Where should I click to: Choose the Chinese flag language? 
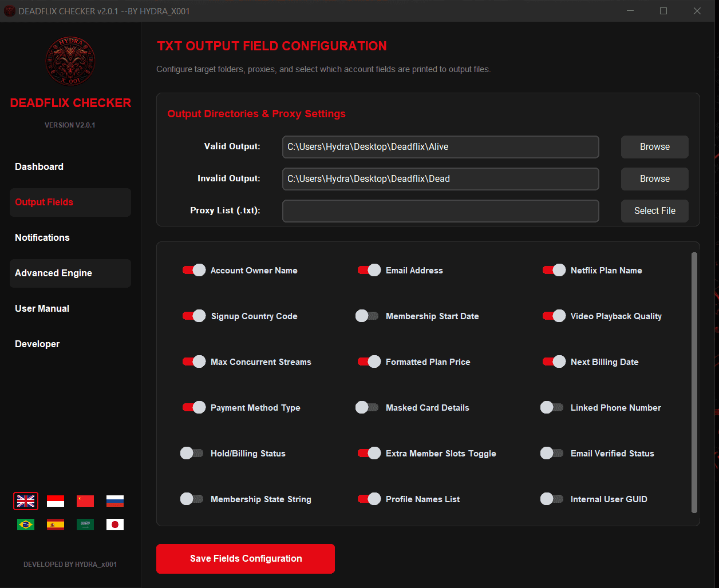[x=85, y=501]
